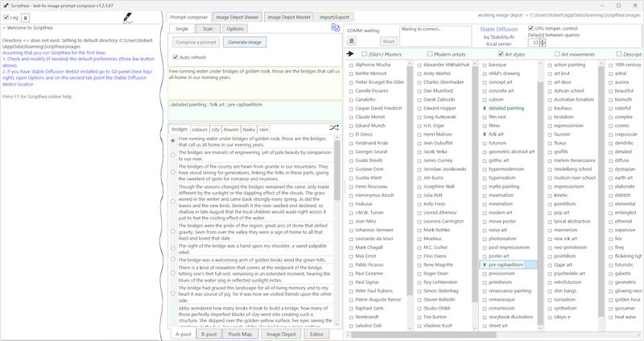Open the Scan tab

[208, 28]
